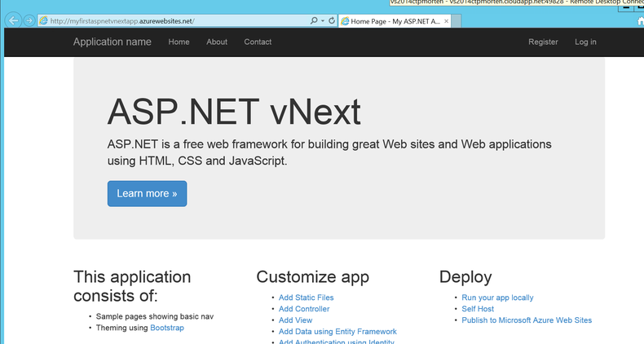Click the IE page icon in address bar

[x=43, y=20]
